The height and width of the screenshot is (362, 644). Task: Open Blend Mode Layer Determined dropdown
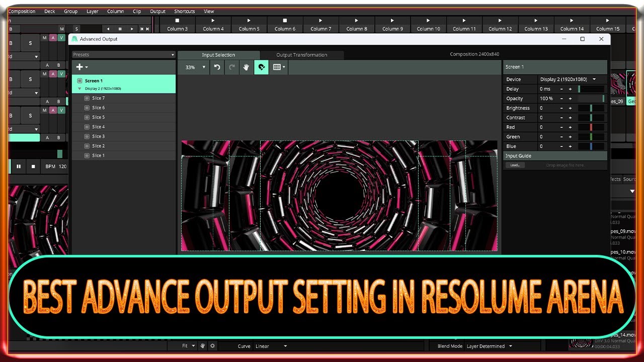tap(490, 346)
